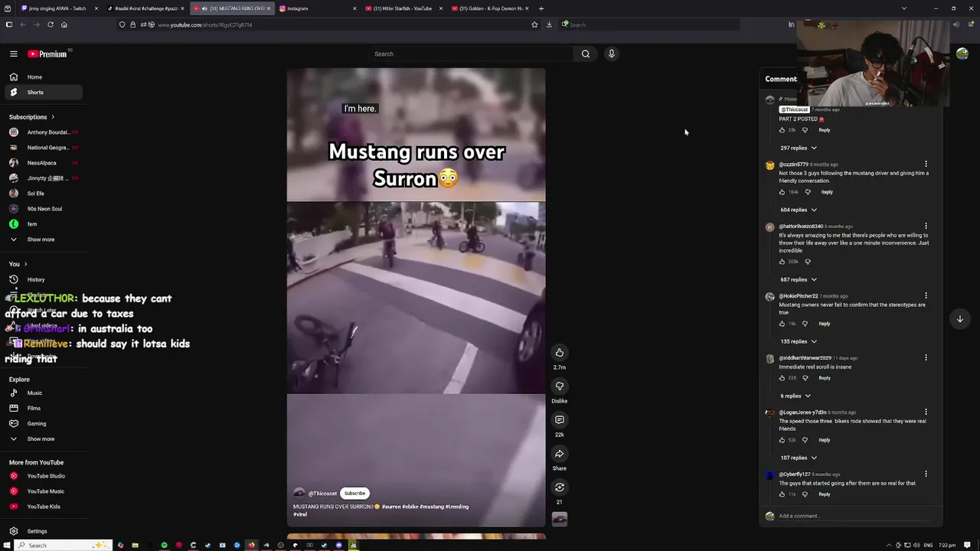This screenshot has height=551, width=980.
Task: Dislike the @LoganJones-y7d3n comment
Action: [x=805, y=440]
